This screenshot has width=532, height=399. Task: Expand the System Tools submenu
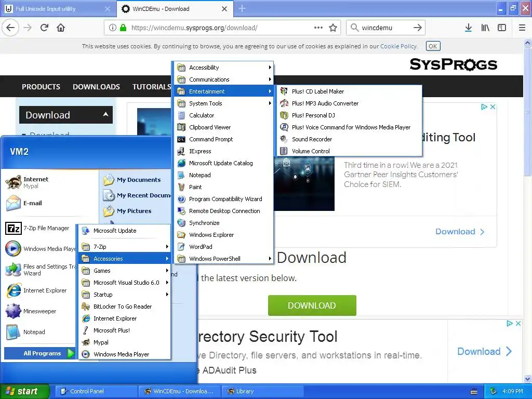point(224,103)
